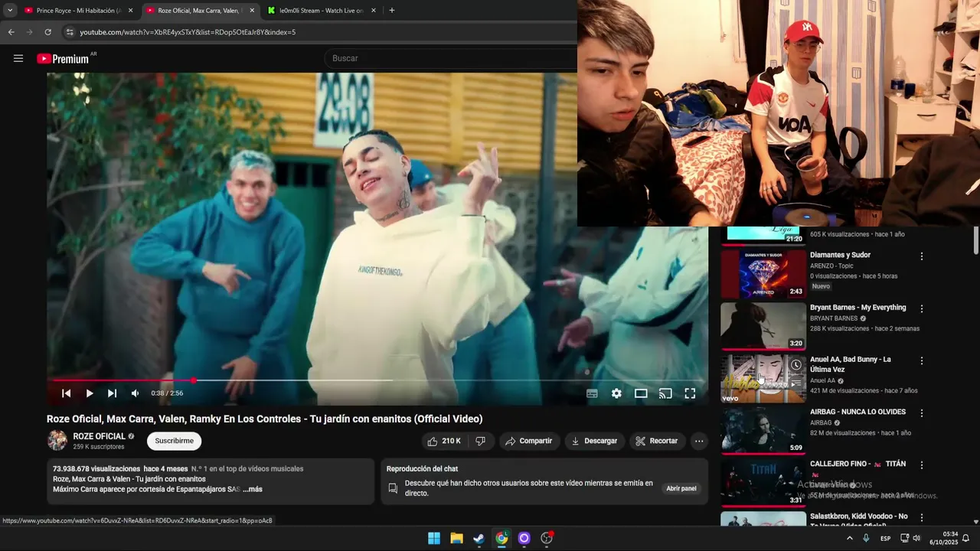
Task: Open player settings gear
Action: click(616, 393)
